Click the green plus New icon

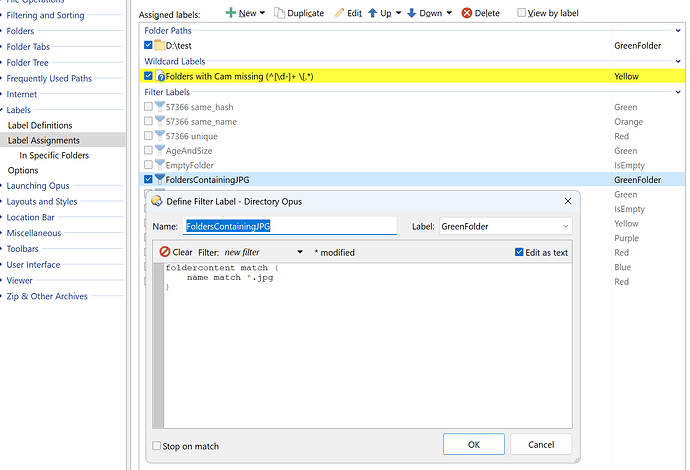[x=230, y=13]
